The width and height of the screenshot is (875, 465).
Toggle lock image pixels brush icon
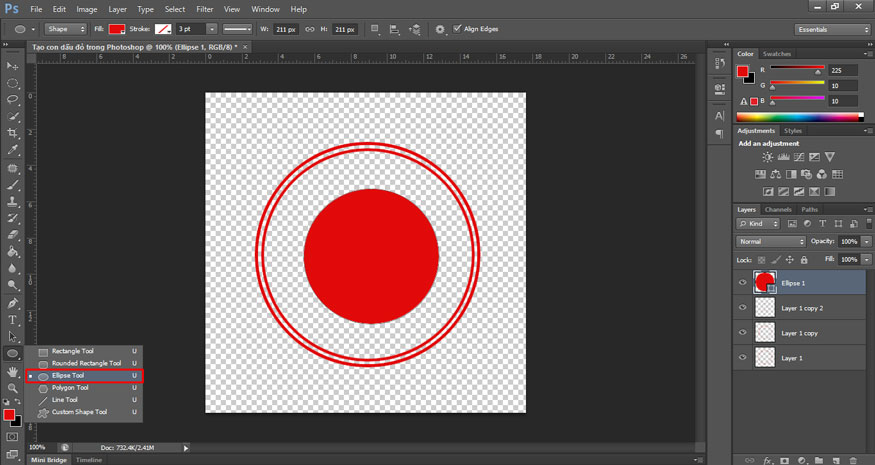pyautogui.click(x=776, y=260)
